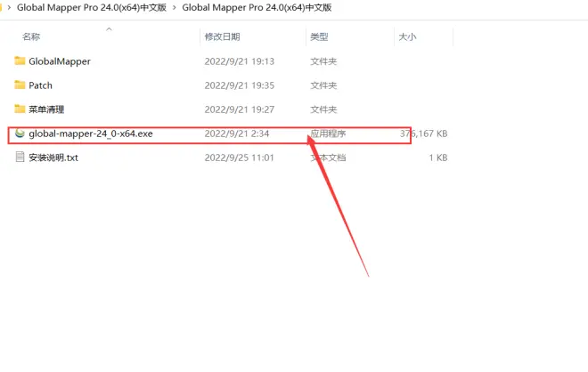Click the sort arrow above the 名称 column
Viewport: 588px width, 372px height.
[x=109, y=29]
